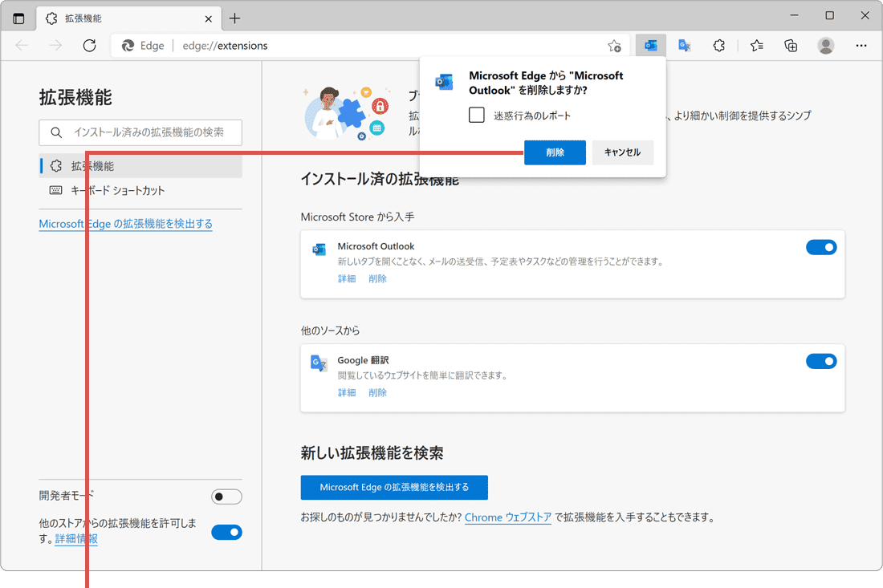Click 削除 link under Google 翻訳
This screenshot has width=883, height=588.
[377, 393]
